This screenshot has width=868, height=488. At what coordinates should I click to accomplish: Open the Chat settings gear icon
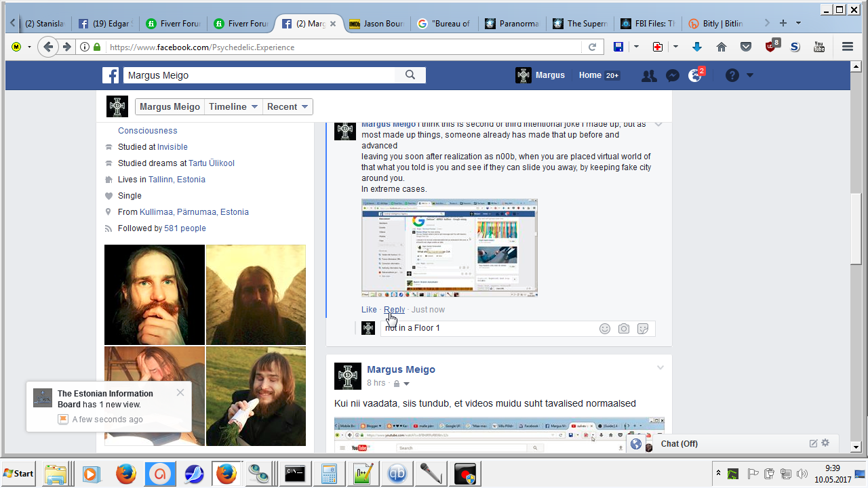point(825,443)
